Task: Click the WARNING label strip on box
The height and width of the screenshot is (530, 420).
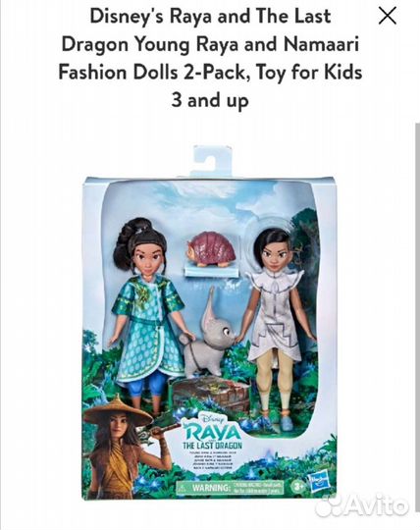Action: (x=232, y=488)
